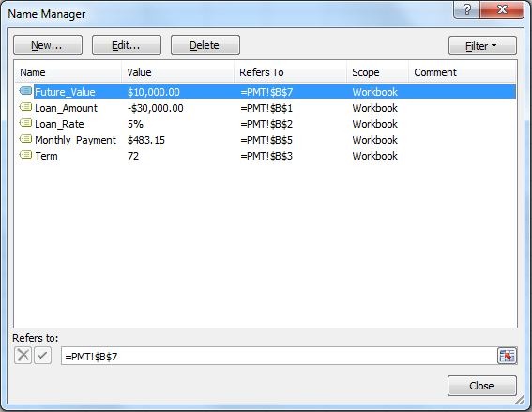The width and height of the screenshot is (532, 412).
Task: Sort by the Name column header
Action: coord(68,72)
